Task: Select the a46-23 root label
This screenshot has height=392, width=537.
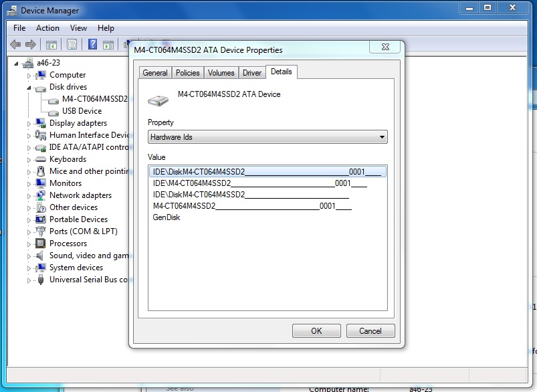Action: tap(48, 63)
